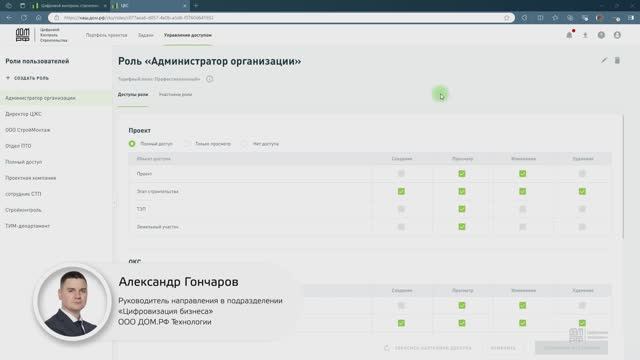
Task: Open Портфель проектов menu
Action: [107, 36]
